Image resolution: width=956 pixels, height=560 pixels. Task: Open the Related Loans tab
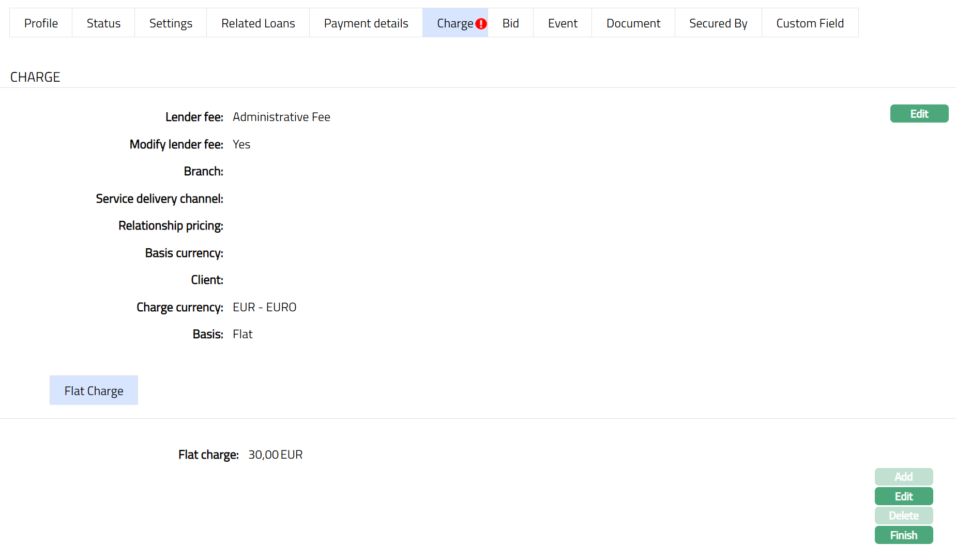[x=258, y=23]
